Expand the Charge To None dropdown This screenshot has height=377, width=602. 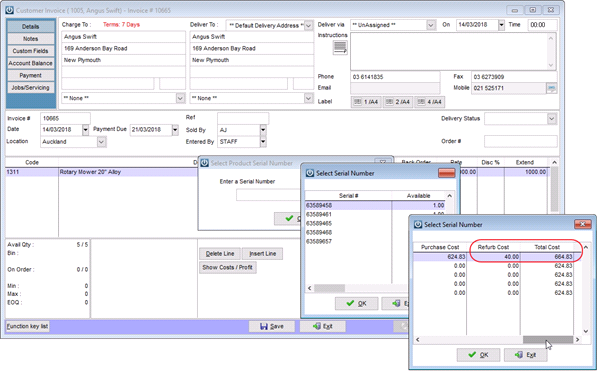pyautogui.click(x=180, y=98)
